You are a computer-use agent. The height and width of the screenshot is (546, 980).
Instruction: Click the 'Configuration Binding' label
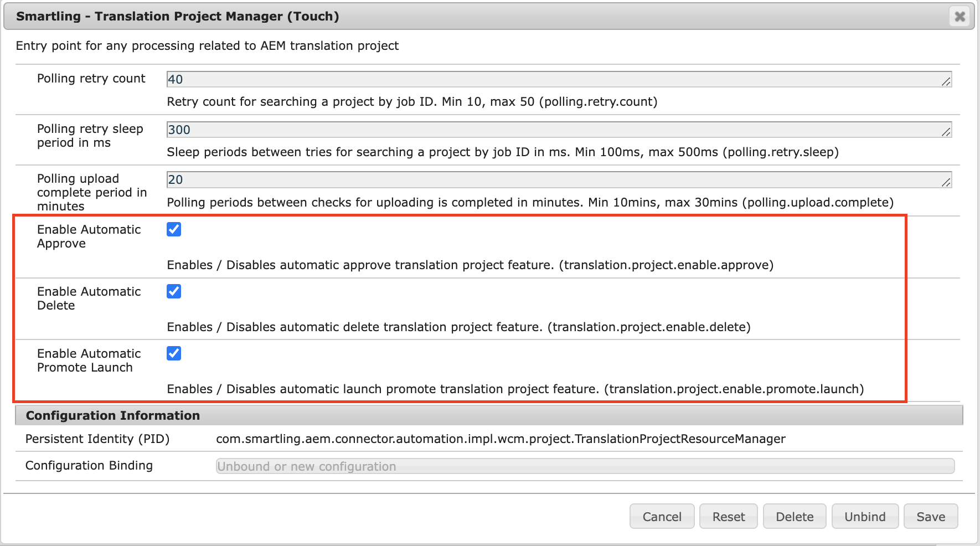pyautogui.click(x=89, y=466)
